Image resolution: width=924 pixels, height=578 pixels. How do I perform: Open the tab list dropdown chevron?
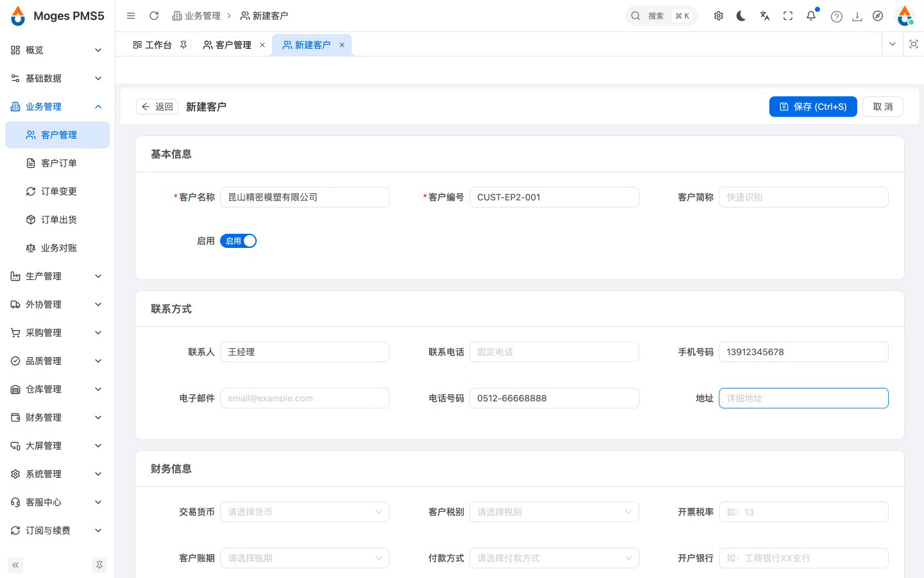[x=893, y=44]
